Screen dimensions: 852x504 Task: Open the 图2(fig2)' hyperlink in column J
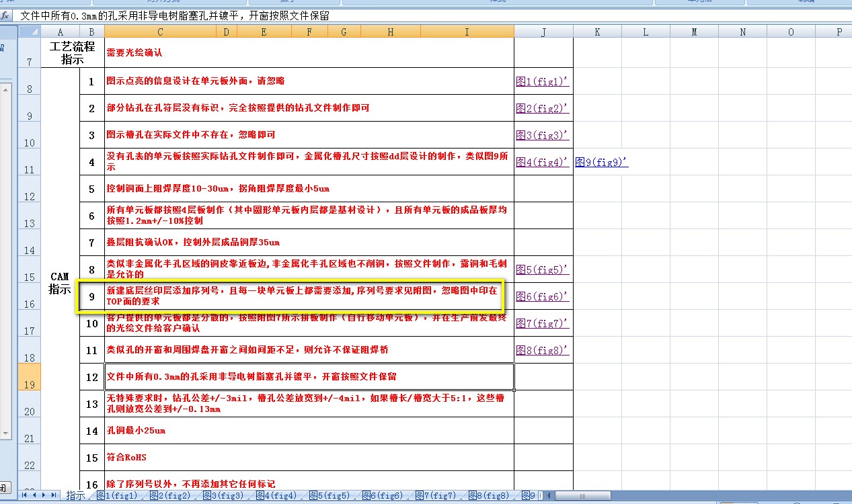(543, 108)
